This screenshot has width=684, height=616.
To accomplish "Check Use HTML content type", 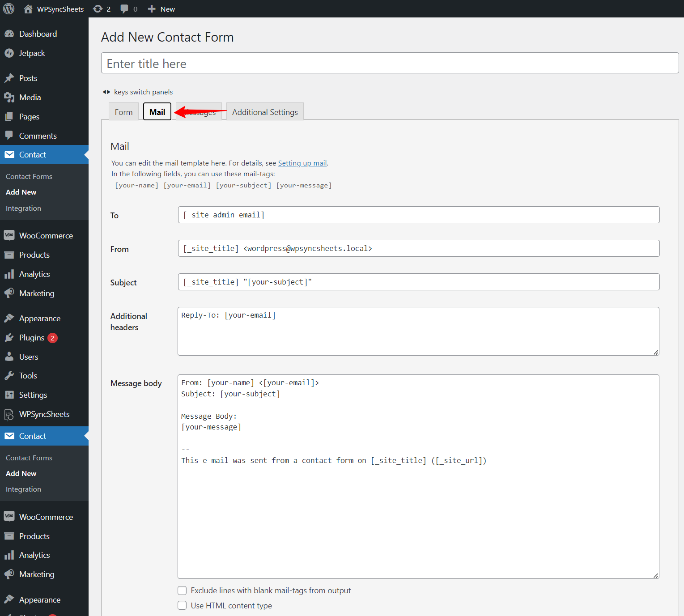I will [x=182, y=606].
